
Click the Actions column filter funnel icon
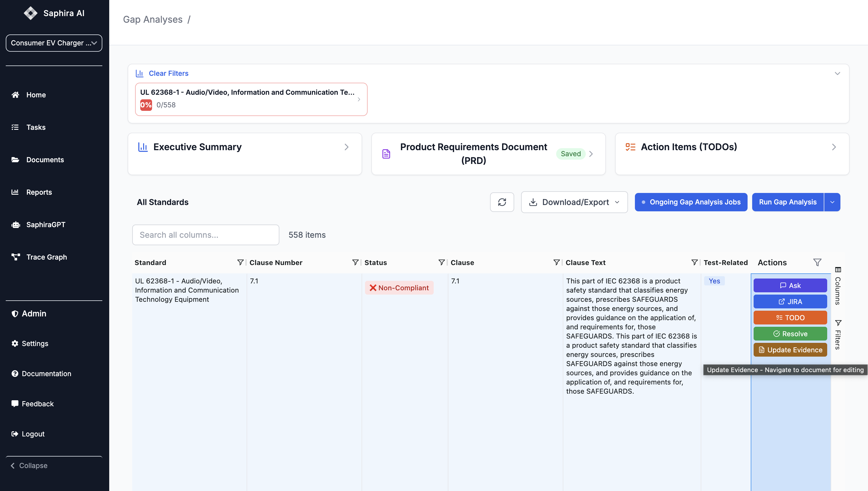coord(817,262)
